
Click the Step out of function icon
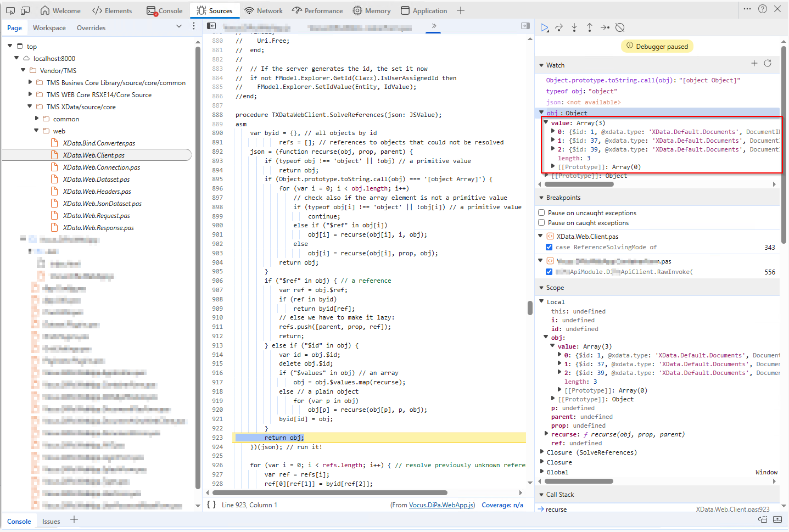coord(590,27)
